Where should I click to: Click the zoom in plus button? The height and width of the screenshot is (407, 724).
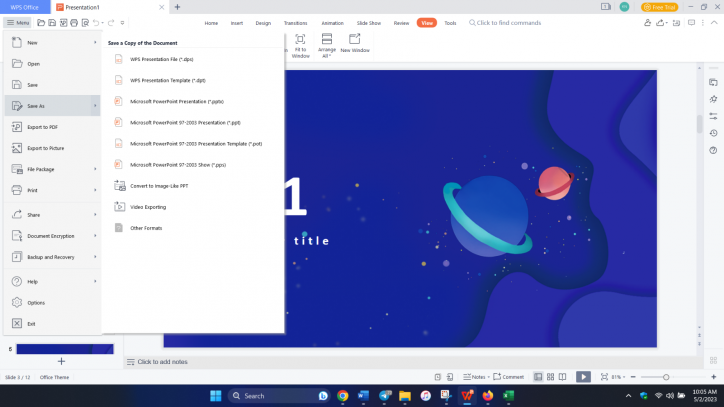pyautogui.click(x=713, y=377)
